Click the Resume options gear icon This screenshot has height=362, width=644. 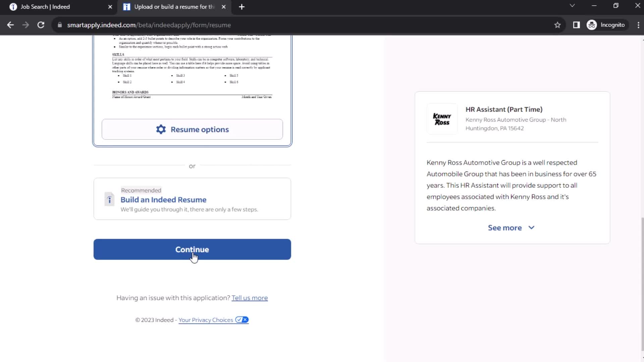pos(161,129)
